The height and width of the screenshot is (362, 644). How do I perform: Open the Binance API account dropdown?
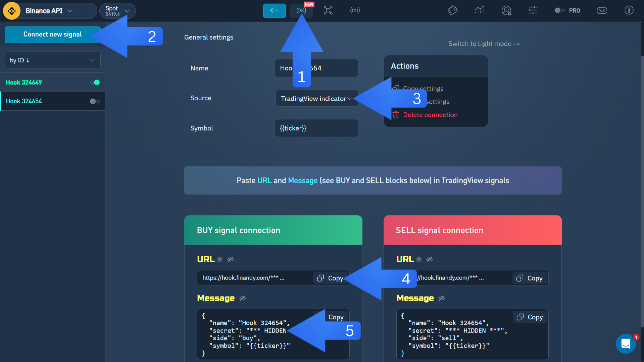(x=50, y=11)
